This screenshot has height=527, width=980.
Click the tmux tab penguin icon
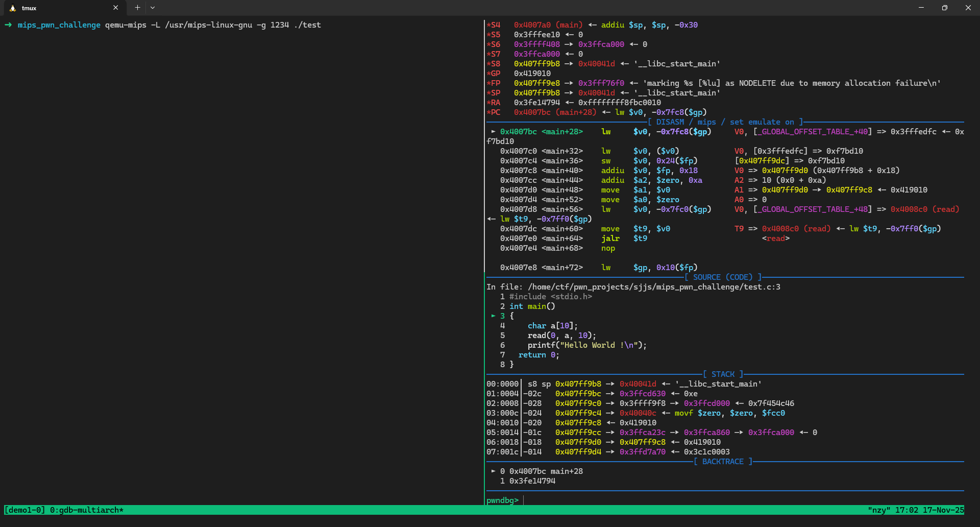tap(13, 8)
